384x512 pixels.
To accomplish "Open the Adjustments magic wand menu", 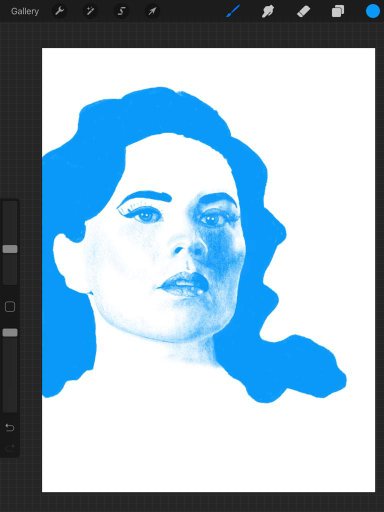I will pos(90,11).
